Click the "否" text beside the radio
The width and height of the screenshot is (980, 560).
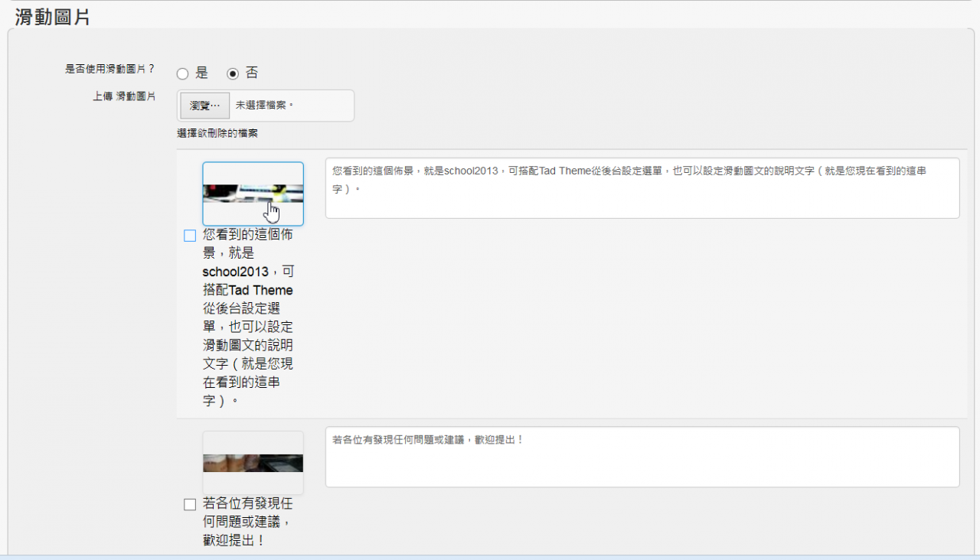(x=252, y=73)
